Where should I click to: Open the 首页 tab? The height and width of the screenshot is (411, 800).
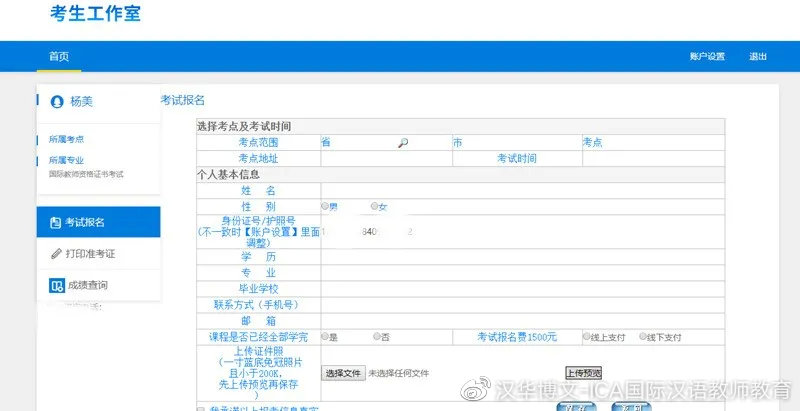pyautogui.click(x=59, y=57)
